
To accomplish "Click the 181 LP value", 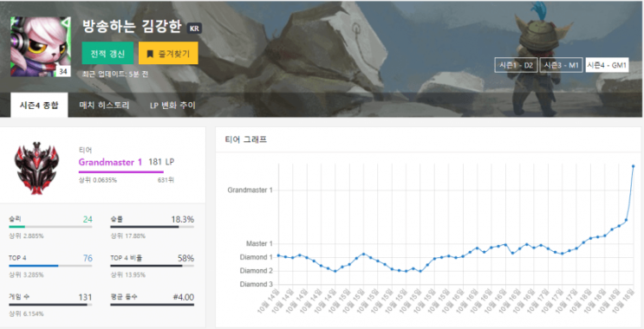I will tap(161, 162).
